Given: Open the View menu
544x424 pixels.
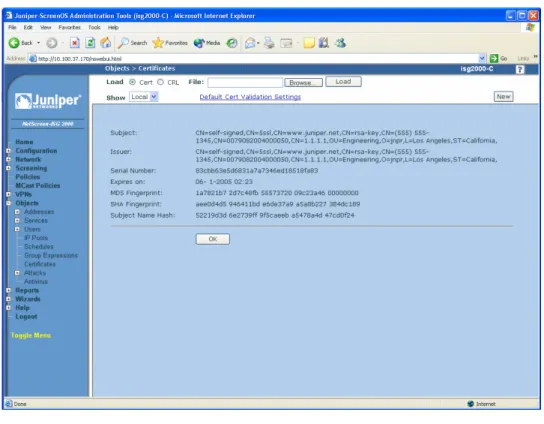Looking at the screenshot, I should (x=45, y=27).
